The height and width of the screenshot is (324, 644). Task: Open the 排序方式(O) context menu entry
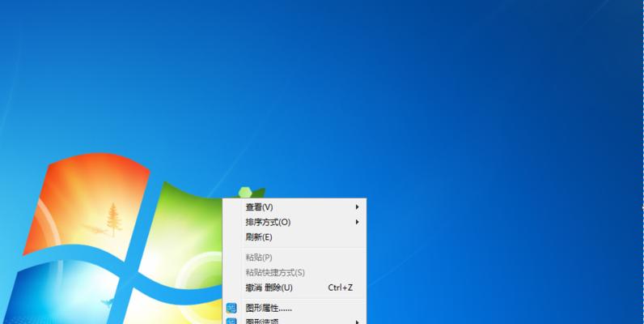pos(294,222)
